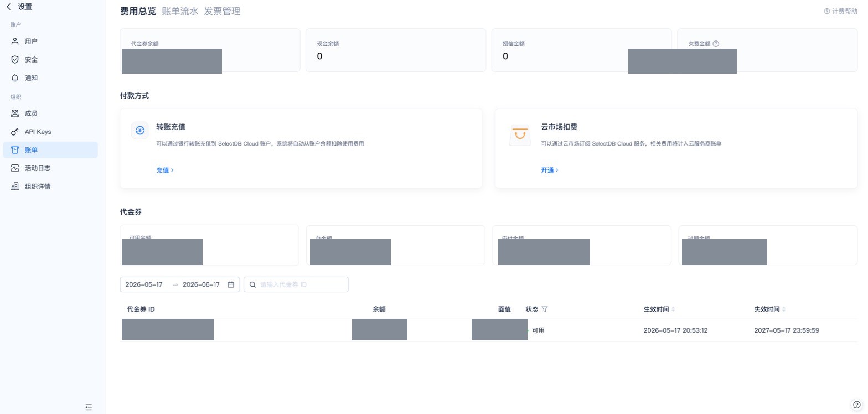Collapse the sidebar with the bottom toggle icon
The image size is (868, 414).
click(x=89, y=407)
